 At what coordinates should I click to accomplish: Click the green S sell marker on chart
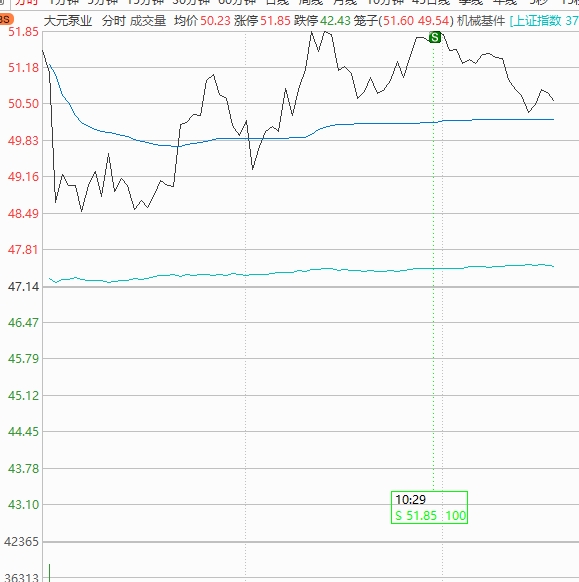[x=435, y=37]
